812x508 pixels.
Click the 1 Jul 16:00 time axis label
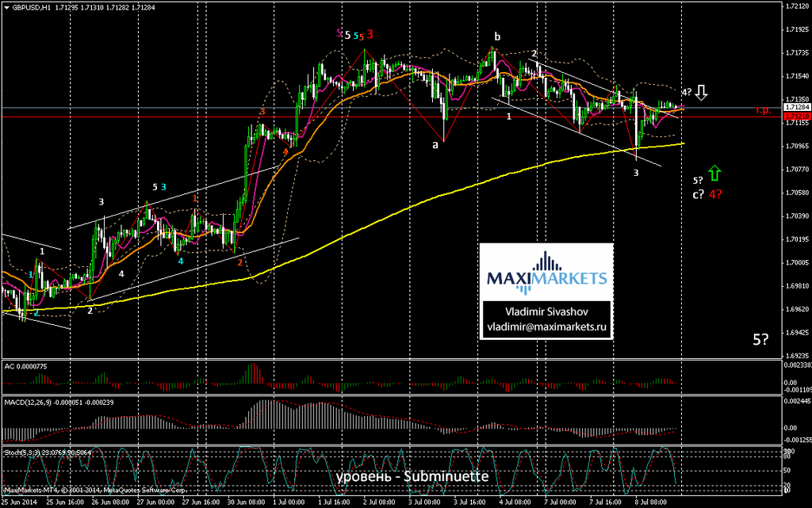click(335, 502)
